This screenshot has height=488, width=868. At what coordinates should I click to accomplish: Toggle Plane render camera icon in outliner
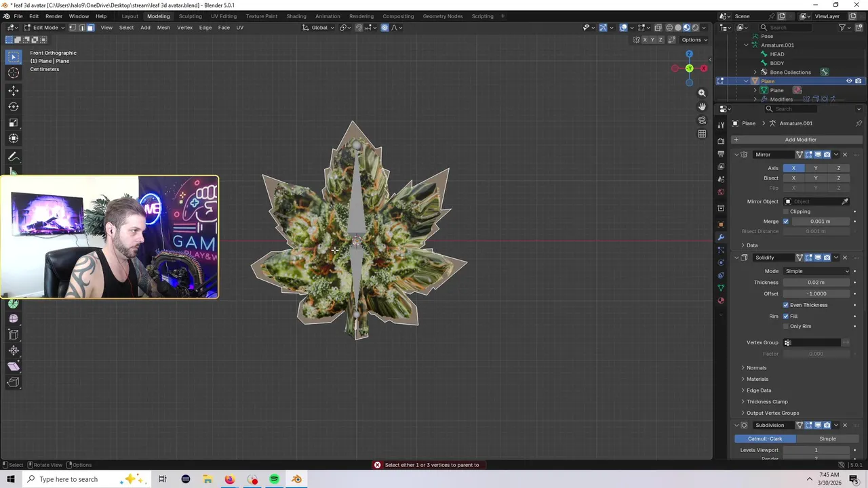pyautogui.click(x=859, y=81)
